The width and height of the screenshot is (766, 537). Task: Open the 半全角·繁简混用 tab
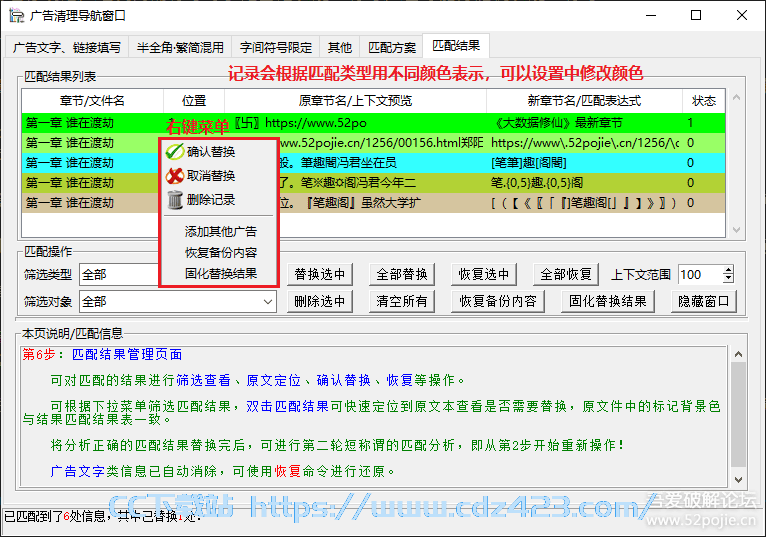coord(180,47)
